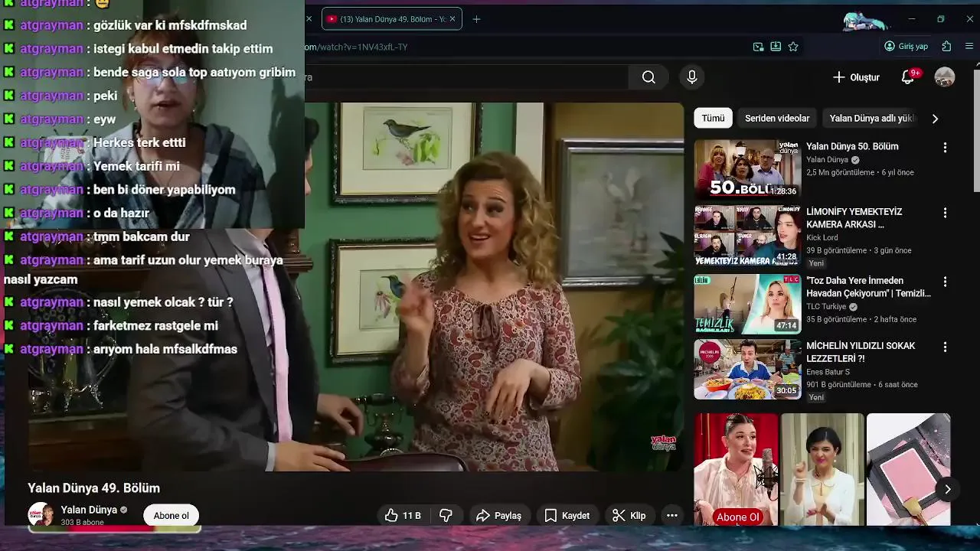
Task: Open the Kick Lord channel name
Action: (x=822, y=238)
